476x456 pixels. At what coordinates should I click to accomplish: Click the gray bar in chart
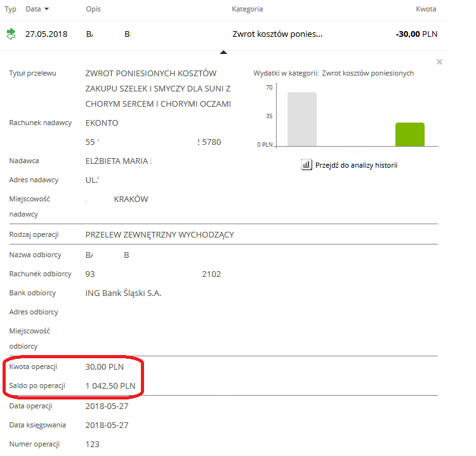point(301,119)
